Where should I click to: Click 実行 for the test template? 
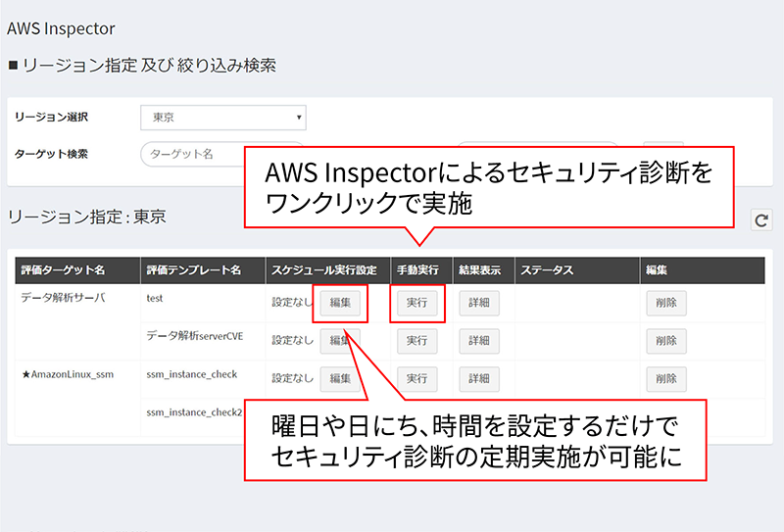tap(416, 303)
